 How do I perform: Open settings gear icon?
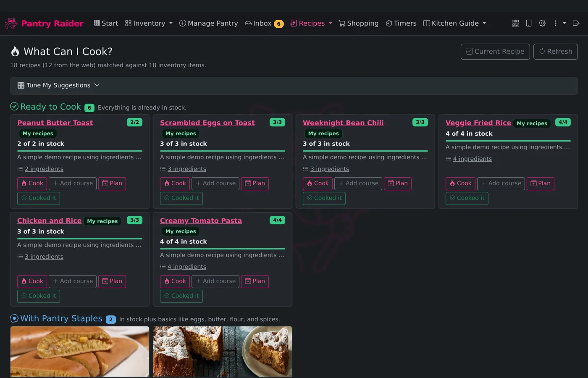pos(542,23)
